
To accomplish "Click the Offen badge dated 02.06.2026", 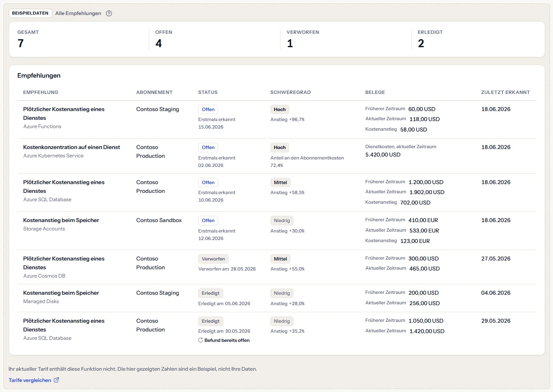I will pyautogui.click(x=208, y=147).
